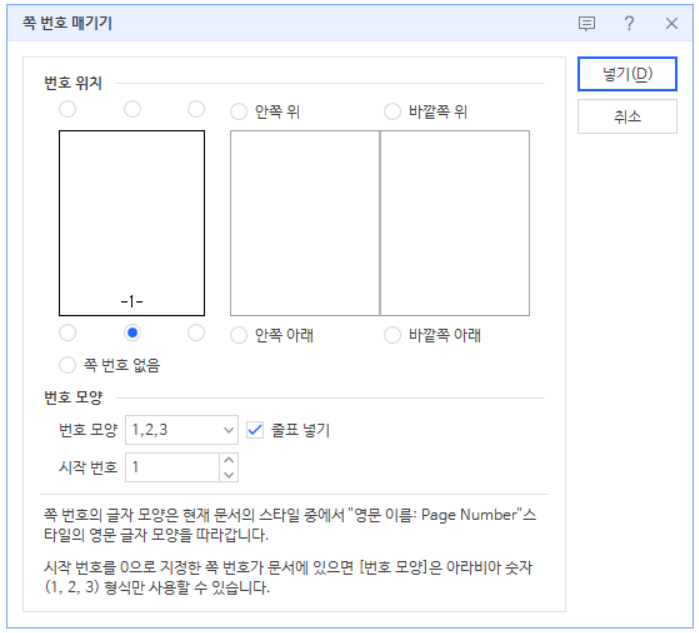Close the page numbering dialog
The height and width of the screenshot is (633, 699).
tap(671, 23)
